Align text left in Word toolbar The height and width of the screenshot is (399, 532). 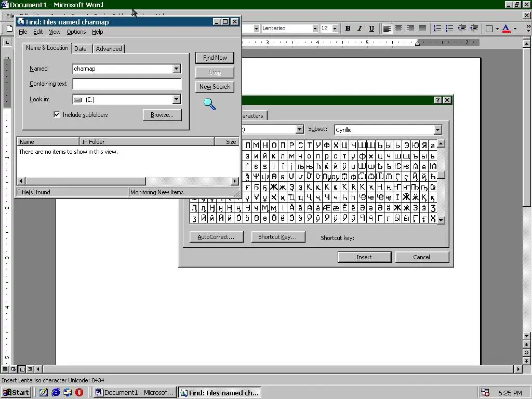point(387,29)
